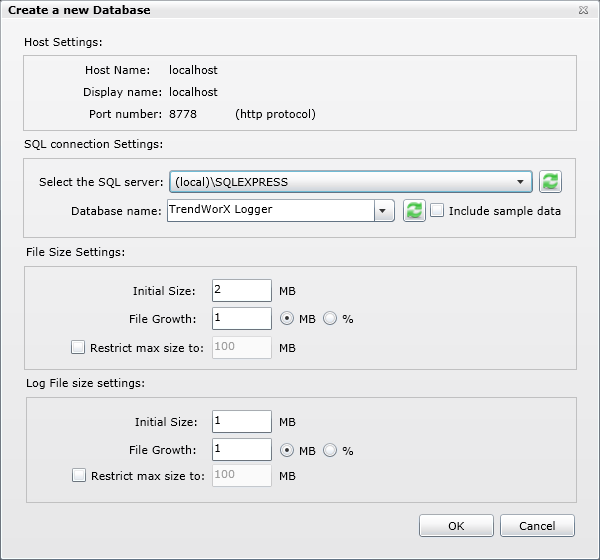The width and height of the screenshot is (600, 560).
Task: Check log file Restrict max size option
Action: click(x=79, y=476)
